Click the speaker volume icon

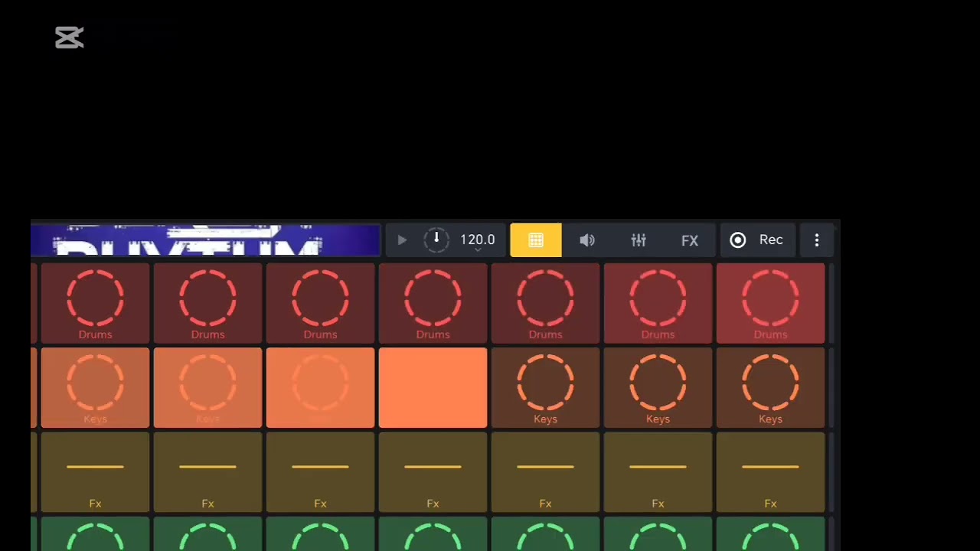point(587,240)
